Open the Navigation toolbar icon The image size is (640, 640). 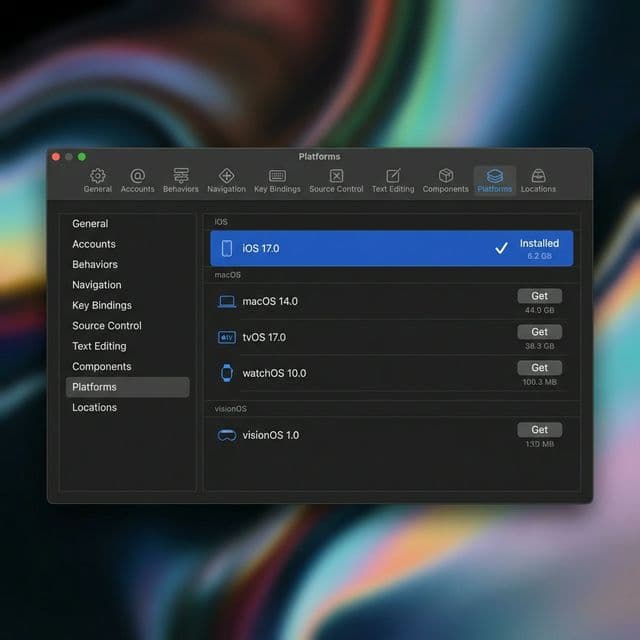(x=227, y=180)
